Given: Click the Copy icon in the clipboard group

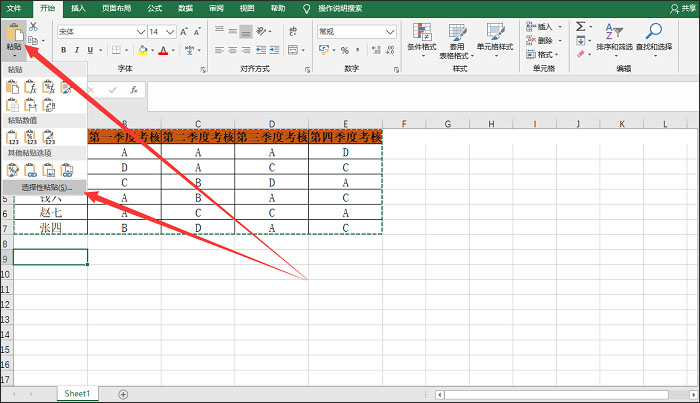Looking at the screenshot, I should click(33, 41).
